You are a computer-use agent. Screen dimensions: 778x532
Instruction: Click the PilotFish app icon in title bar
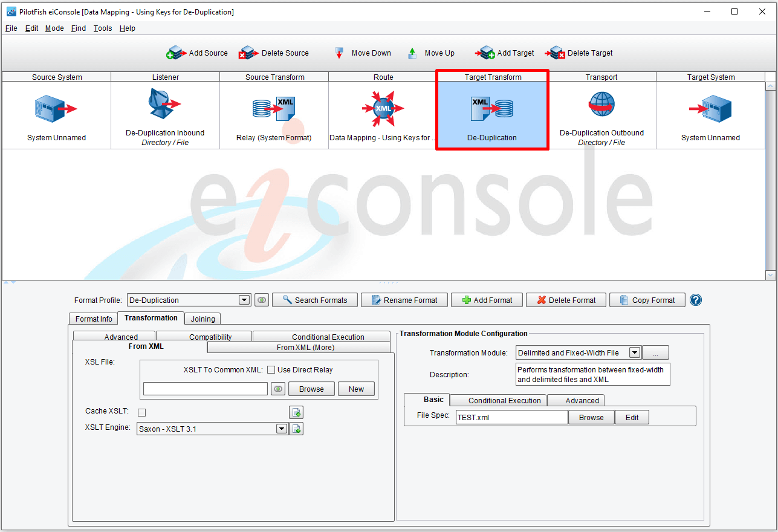tap(10, 11)
